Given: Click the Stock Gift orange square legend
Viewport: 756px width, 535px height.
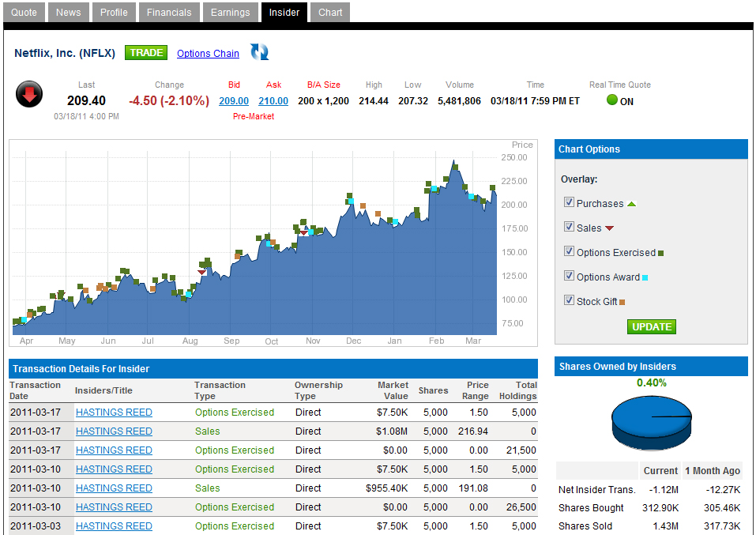Looking at the screenshot, I should point(622,303).
